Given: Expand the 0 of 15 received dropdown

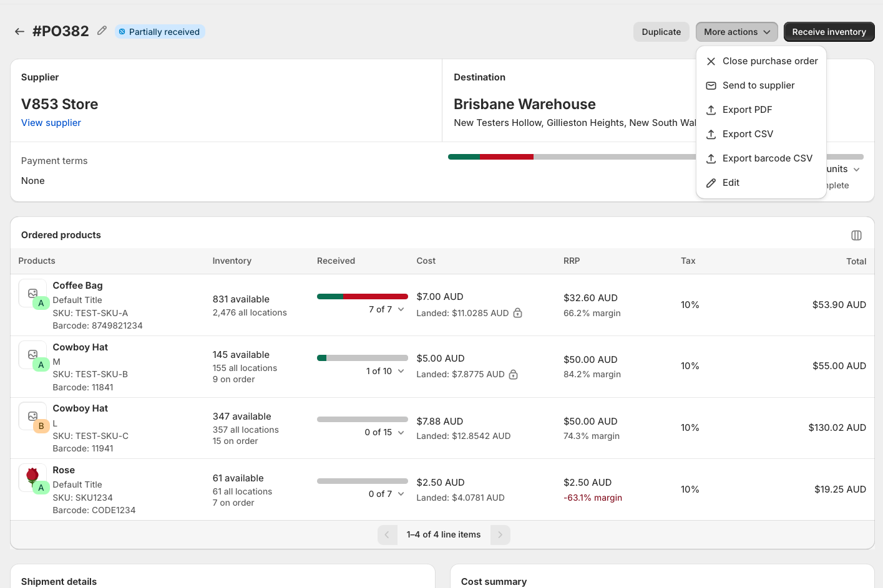Looking at the screenshot, I should (x=384, y=432).
